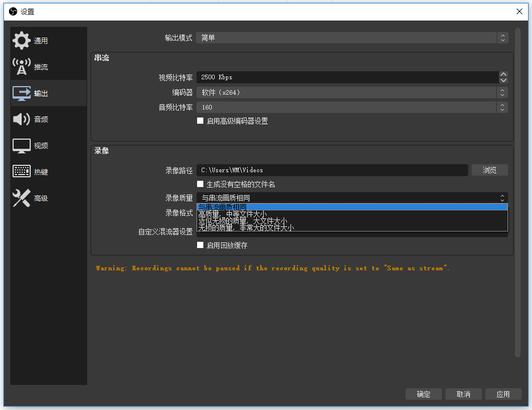Image resolution: width=532 pixels, height=410 pixels.
Task: Click the 录像路径 path input field
Action: point(332,170)
